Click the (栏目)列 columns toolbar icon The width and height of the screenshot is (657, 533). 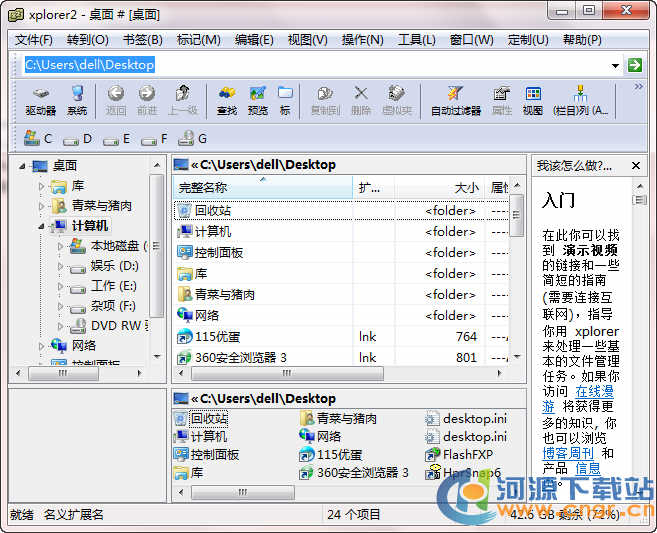pos(580,101)
